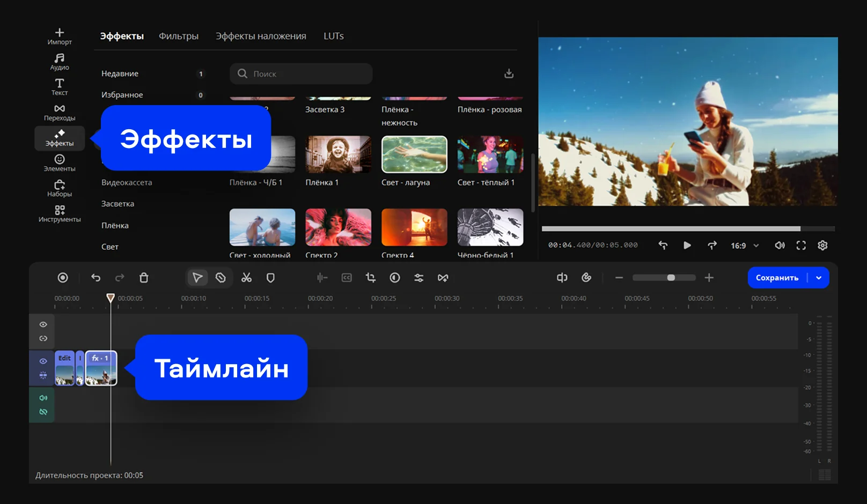Screen dimensions: 867x504
Task: Select the Свет - лагуна effect thumbnail
Action: coord(414,154)
